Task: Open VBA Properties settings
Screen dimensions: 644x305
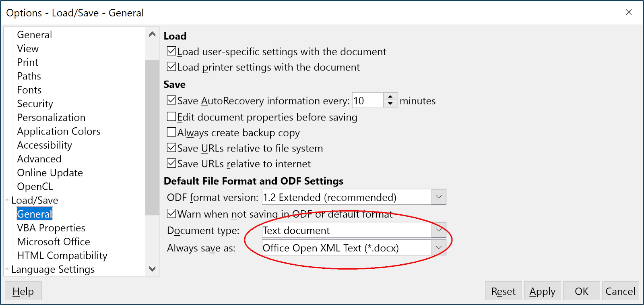Action: click(x=51, y=228)
